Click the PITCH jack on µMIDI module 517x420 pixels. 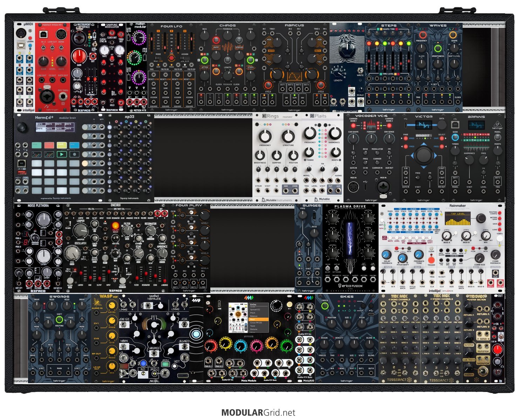(x=20, y=80)
